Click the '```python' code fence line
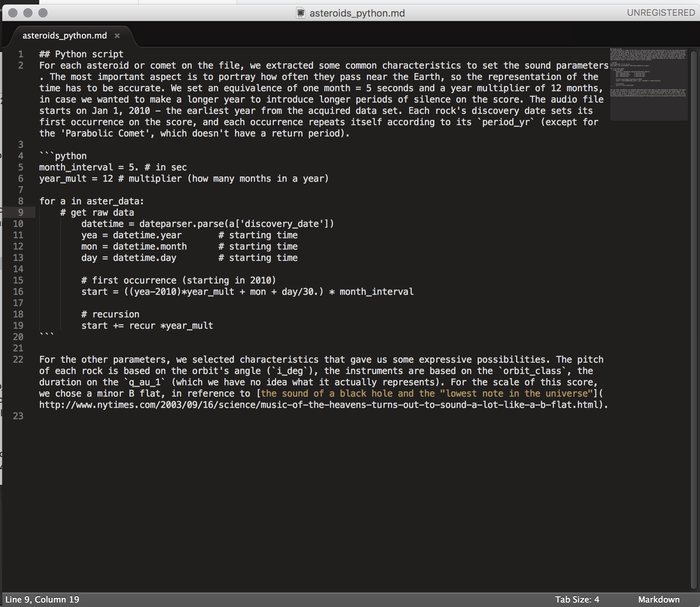This screenshot has height=607, width=700. (63, 156)
